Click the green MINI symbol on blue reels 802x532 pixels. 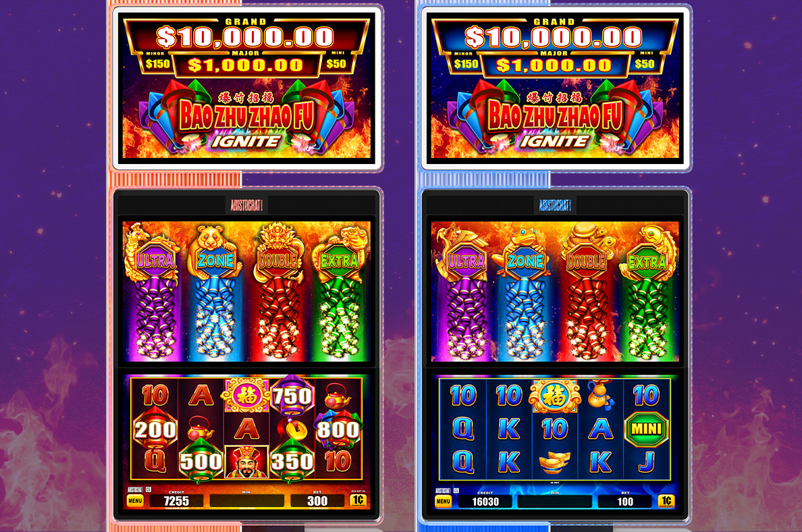coord(647,429)
